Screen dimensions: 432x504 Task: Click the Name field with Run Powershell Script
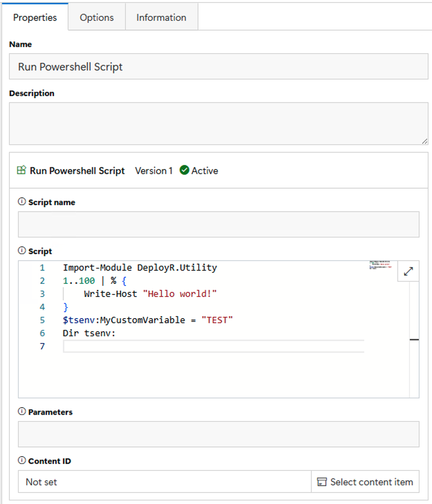218,67
